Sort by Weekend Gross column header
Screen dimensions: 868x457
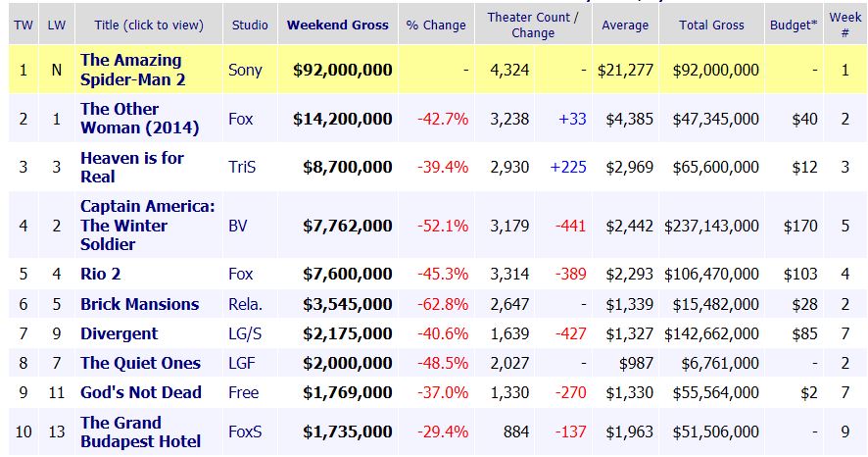[337, 25]
